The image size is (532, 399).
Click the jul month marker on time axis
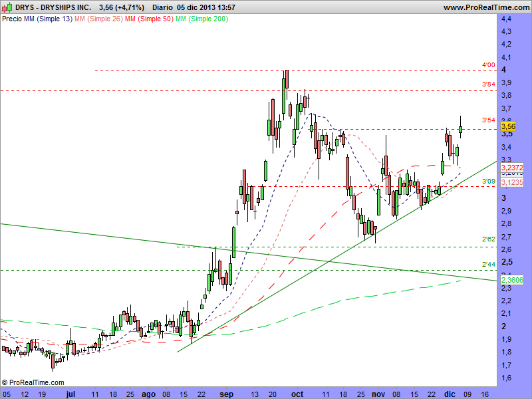pyautogui.click(x=70, y=394)
